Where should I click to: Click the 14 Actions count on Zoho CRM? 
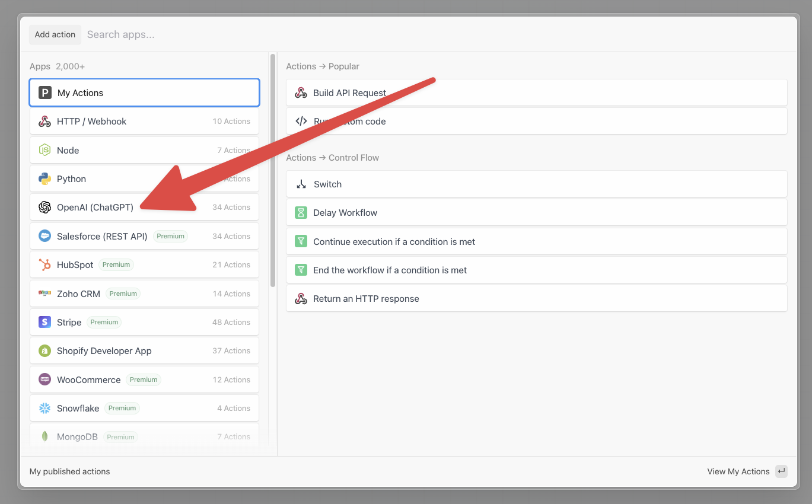231,294
